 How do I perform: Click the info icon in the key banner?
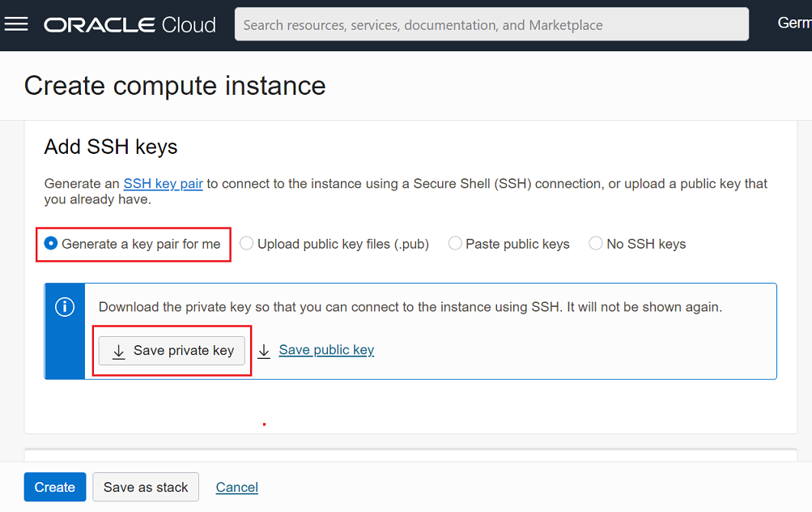coord(65,307)
